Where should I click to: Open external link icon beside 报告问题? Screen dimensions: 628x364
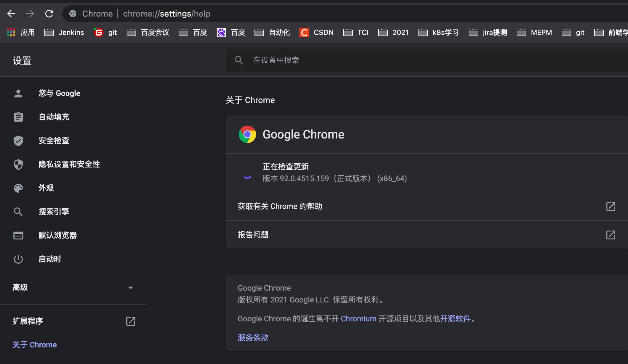611,235
